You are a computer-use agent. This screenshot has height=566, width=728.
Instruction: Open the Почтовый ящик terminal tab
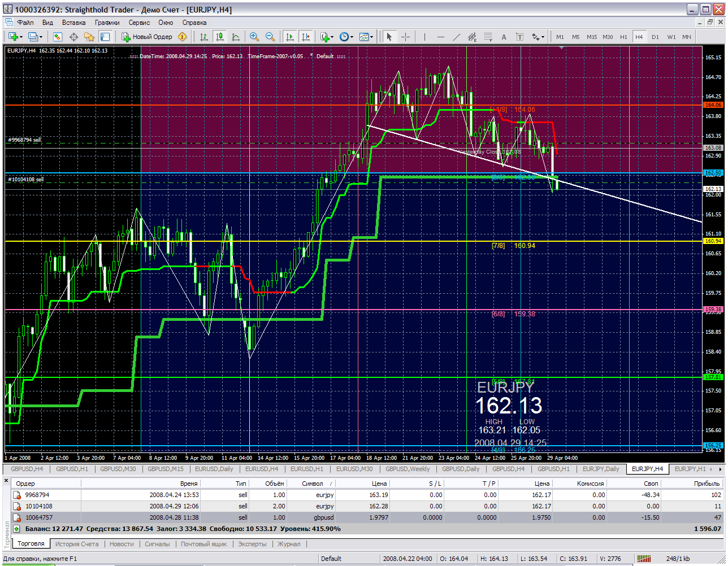tap(204, 544)
